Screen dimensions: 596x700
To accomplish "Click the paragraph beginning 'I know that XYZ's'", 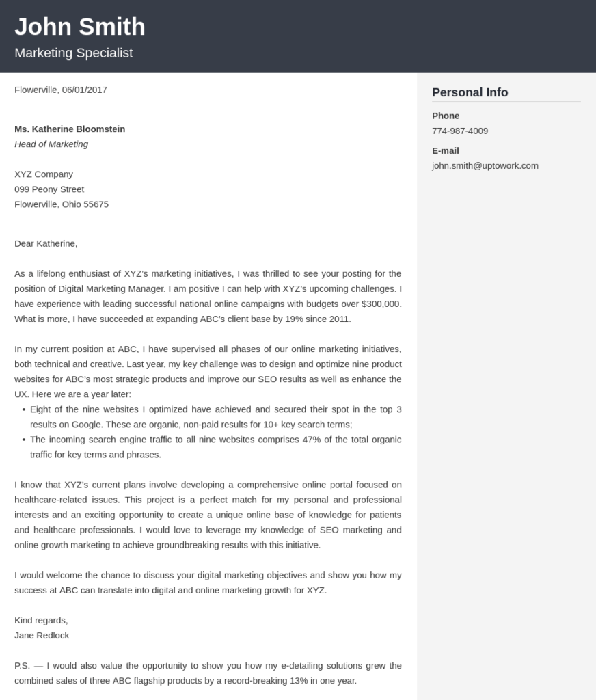I will pos(208,515).
